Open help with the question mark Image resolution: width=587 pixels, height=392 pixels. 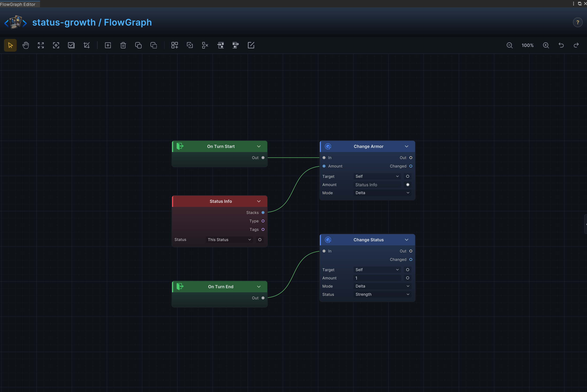[x=578, y=23]
